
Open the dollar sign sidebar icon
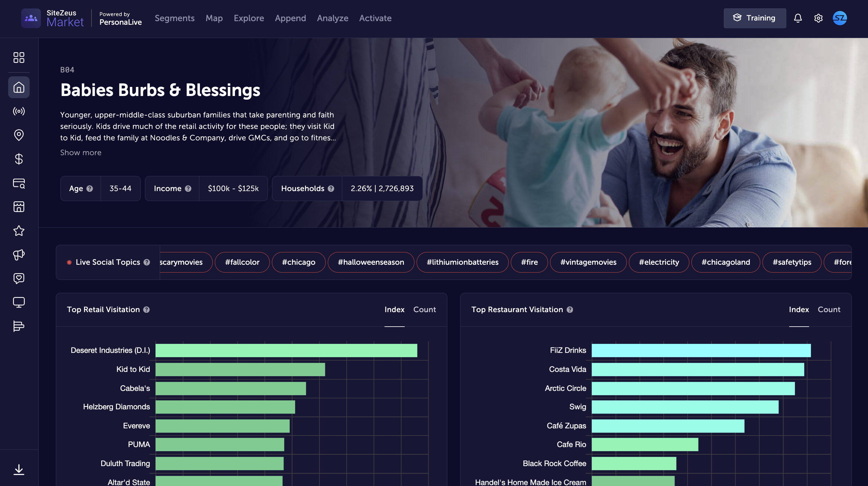pos(19,159)
